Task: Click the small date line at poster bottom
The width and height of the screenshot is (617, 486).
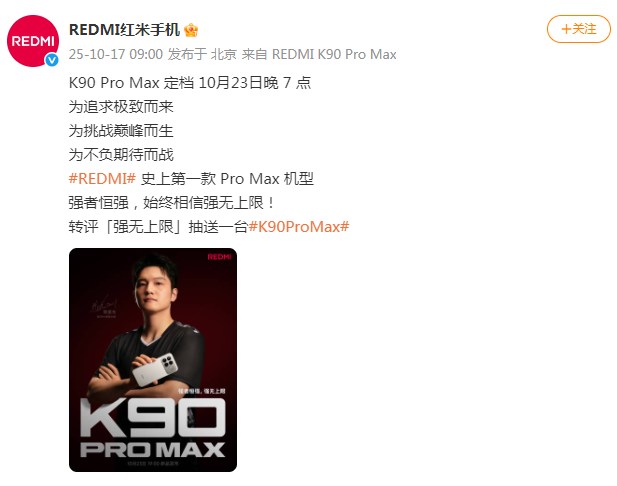Action: point(153,464)
